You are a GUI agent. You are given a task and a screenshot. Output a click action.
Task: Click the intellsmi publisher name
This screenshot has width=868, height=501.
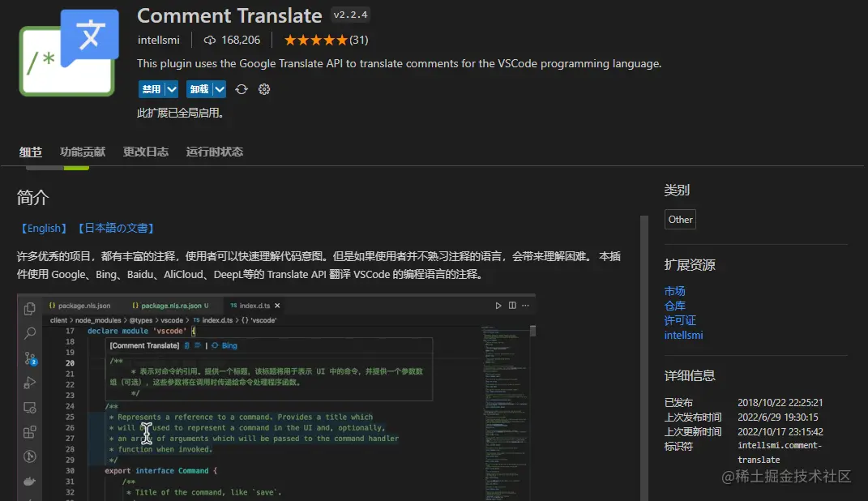tap(158, 40)
